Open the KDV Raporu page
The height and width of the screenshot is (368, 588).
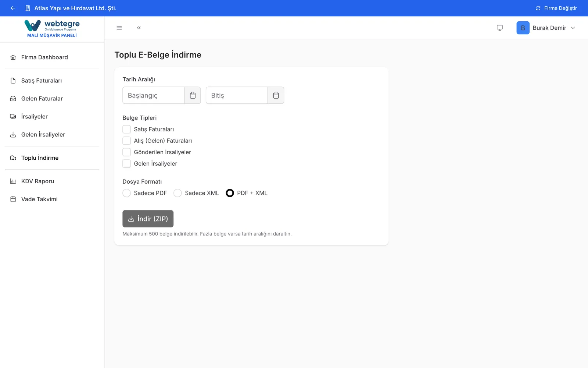tap(52, 181)
